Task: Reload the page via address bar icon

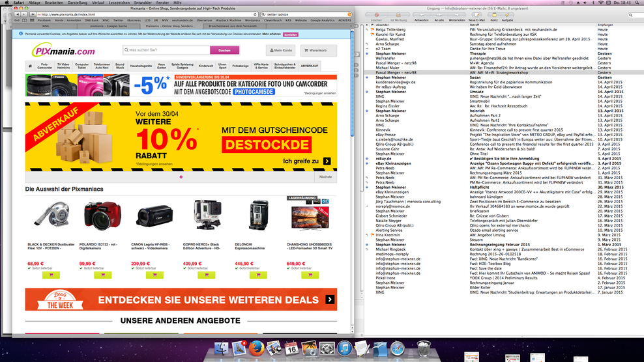Action: pos(255,14)
